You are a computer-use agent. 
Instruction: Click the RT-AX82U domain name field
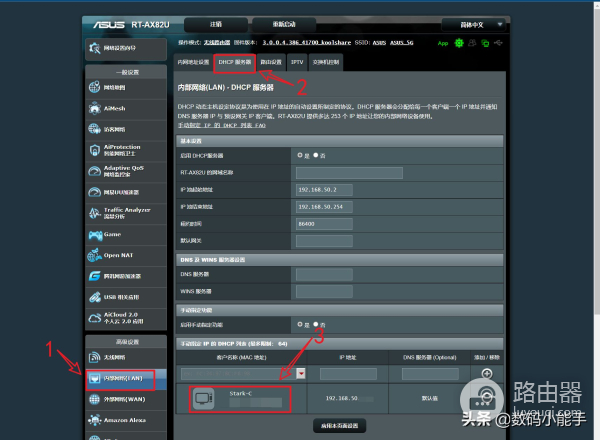(349, 173)
